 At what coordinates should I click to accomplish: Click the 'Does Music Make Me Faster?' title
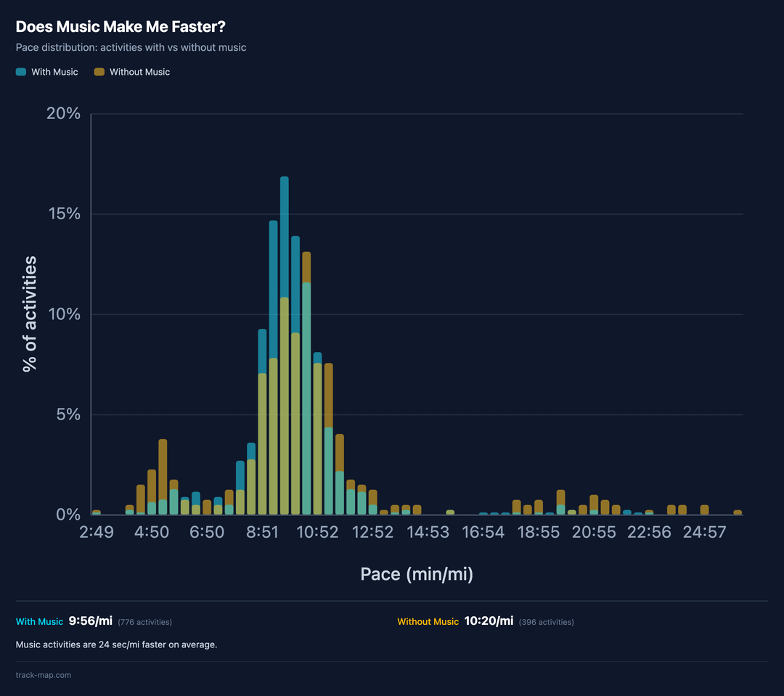[x=121, y=27]
